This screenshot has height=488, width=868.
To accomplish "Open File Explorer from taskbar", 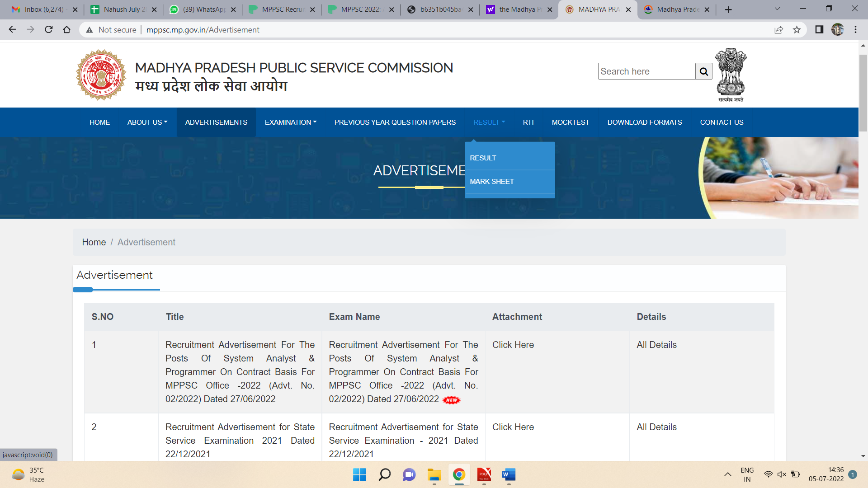I will 434,474.
